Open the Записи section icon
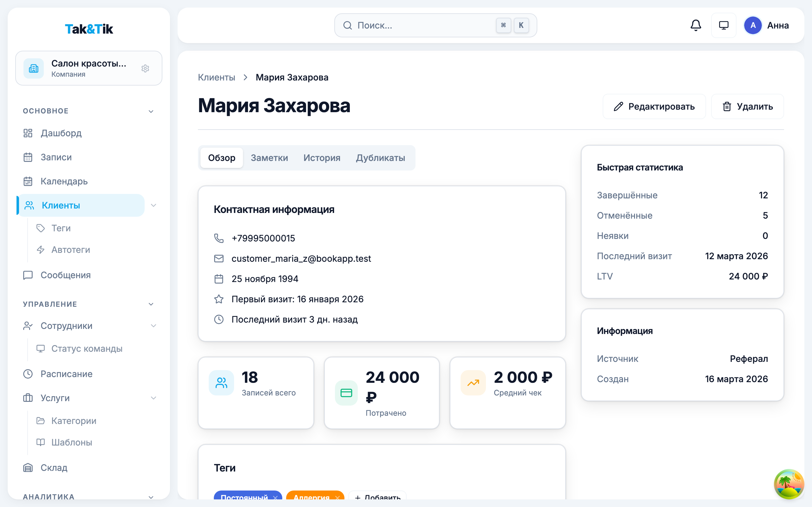 28,157
